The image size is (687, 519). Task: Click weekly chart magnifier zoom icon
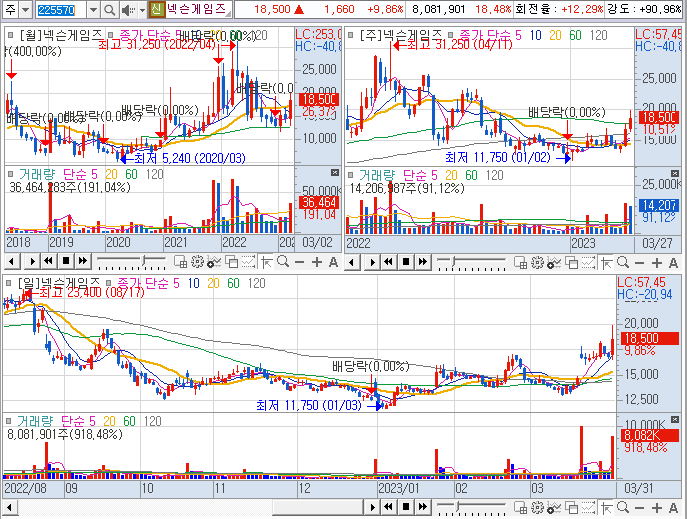point(623,262)
